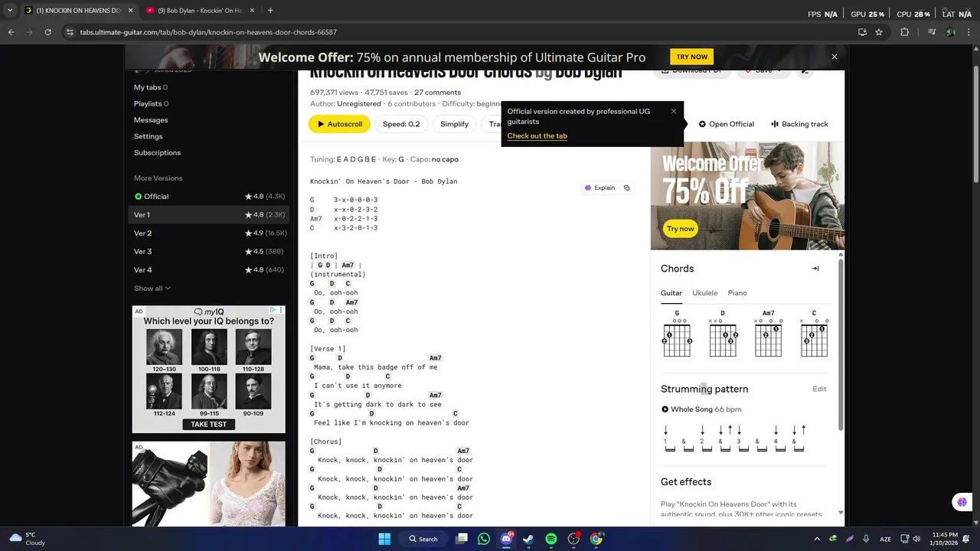Show hidden system tray icons

click(x=817, y=539)
